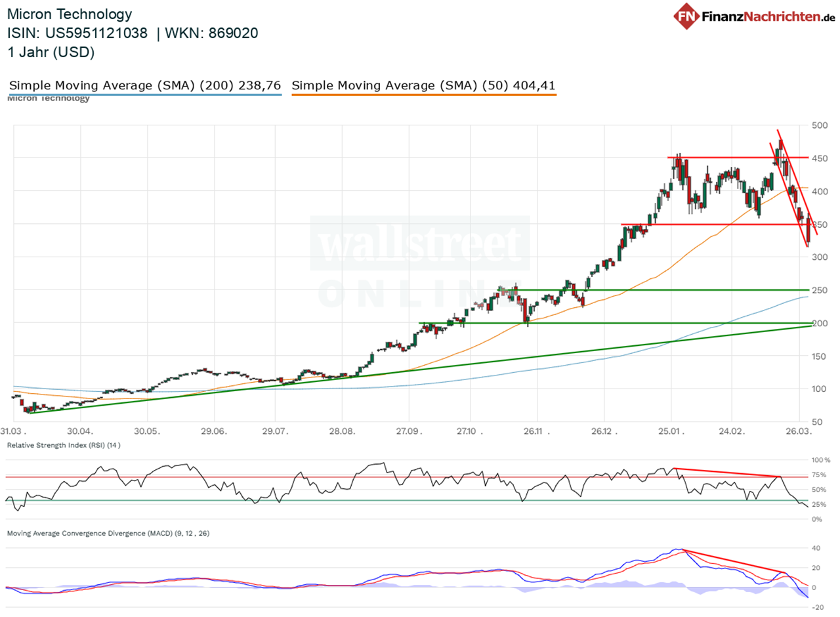Screen dimensions: 840x617
Task: Select the SMA (200) 238,76 legend entry
Action: (144, 85)
